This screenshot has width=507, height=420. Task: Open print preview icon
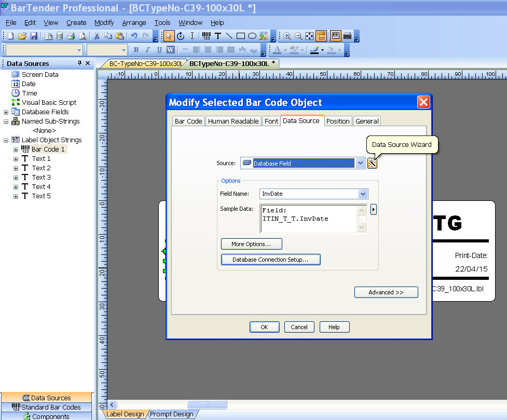[x=83, y=36]
